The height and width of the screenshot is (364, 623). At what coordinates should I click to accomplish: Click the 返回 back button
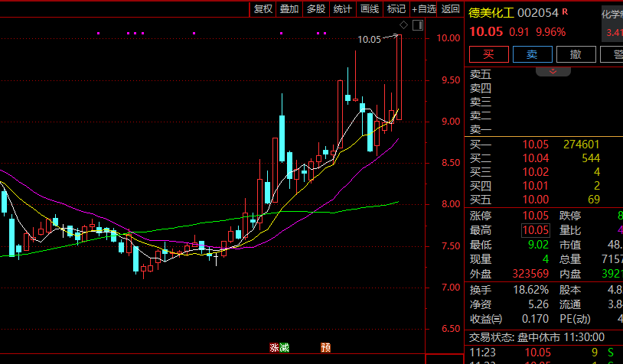coord(451,9)
